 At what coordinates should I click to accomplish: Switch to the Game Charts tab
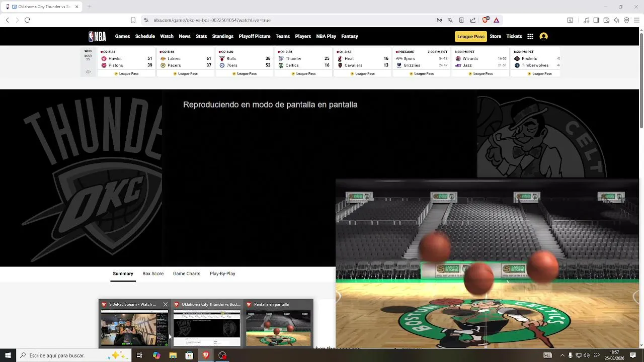click(x=187, y=274)
